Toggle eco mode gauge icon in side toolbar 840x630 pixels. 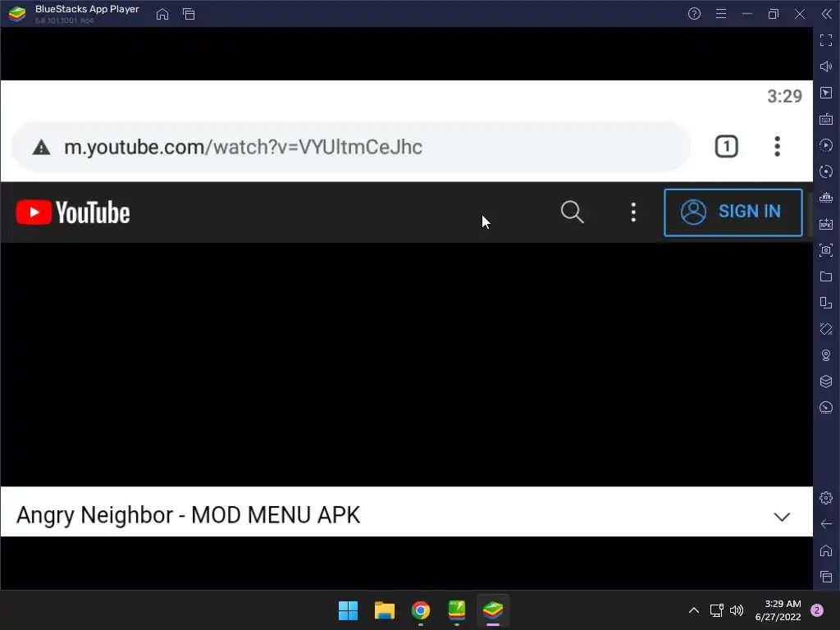pos(826,408)
